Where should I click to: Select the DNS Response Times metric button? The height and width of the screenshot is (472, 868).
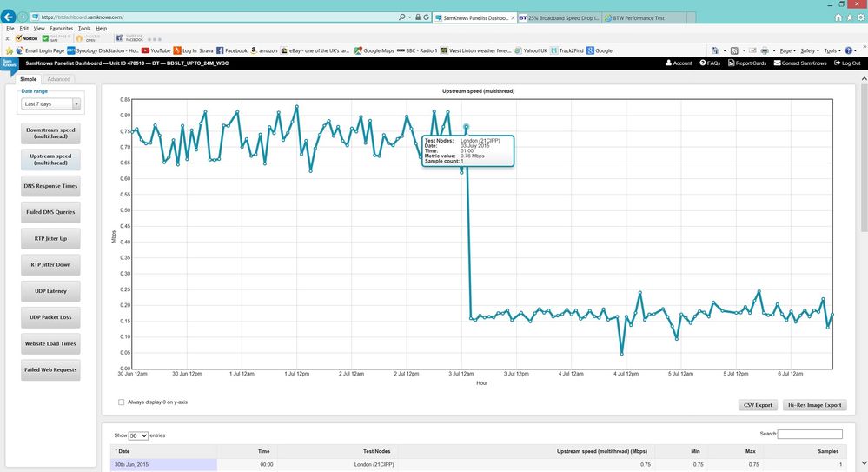coord(50,186)
